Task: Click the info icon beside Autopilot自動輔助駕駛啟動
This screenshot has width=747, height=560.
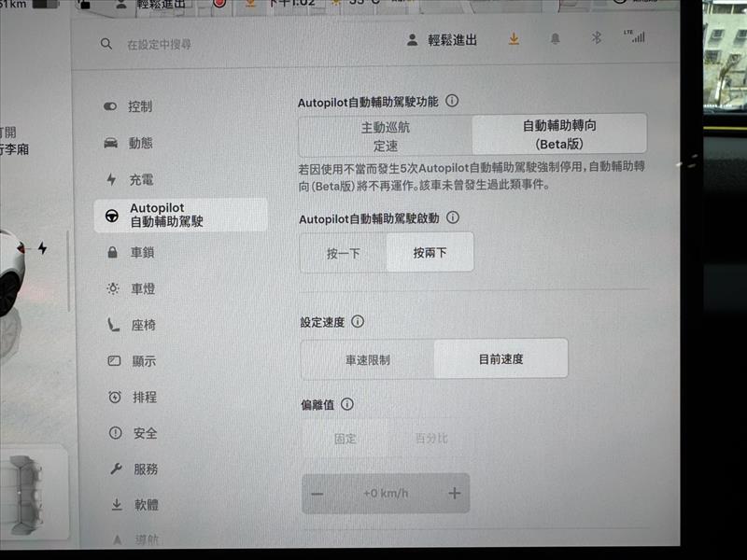Action: pyautogui.click(x=453, y=217)
